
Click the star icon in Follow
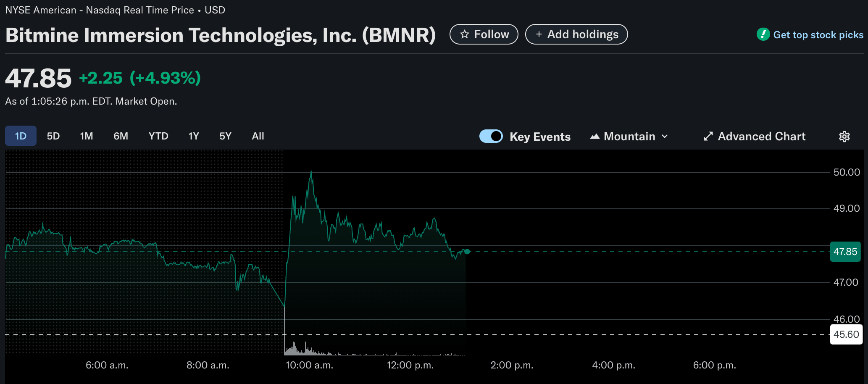pos(464,34)
